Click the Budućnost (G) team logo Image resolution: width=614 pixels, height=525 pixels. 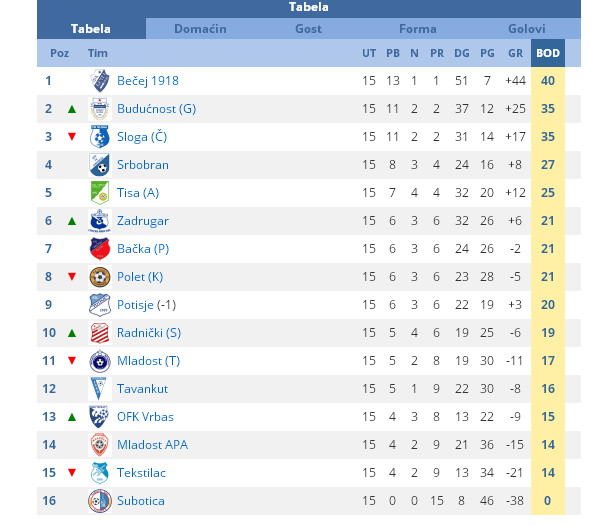click(x=99, y=109)
